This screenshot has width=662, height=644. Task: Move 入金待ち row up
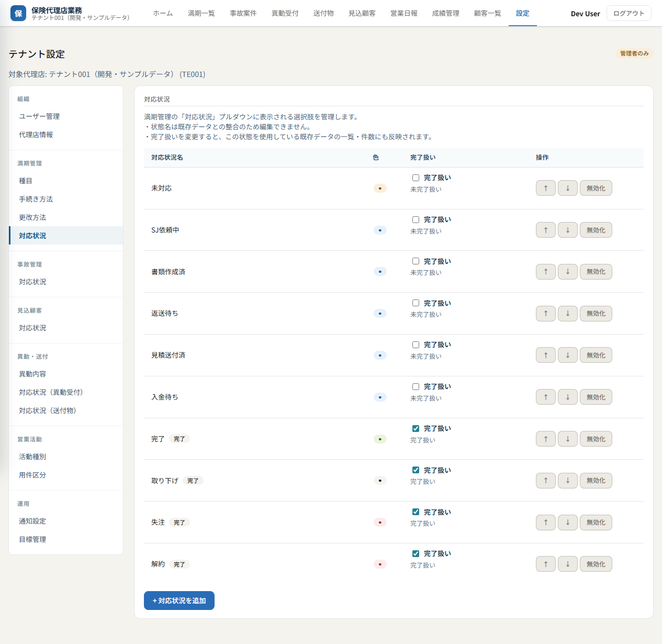(546, 397)
